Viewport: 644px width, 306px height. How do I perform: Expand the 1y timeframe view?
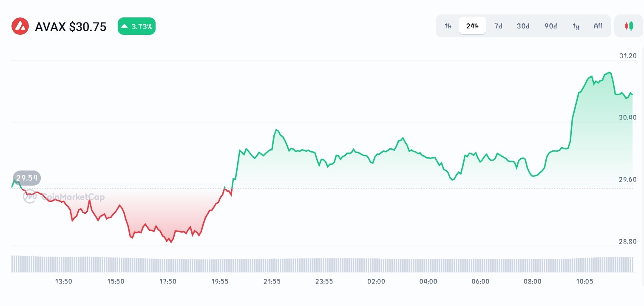pyautogui.click(x=576, y=26)
